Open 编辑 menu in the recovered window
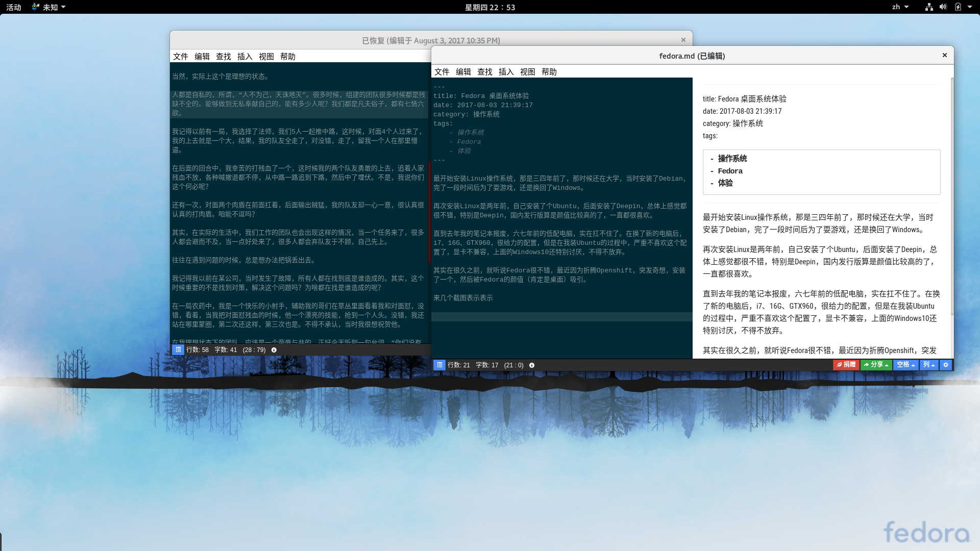980x551 pixels. (202, 57)
